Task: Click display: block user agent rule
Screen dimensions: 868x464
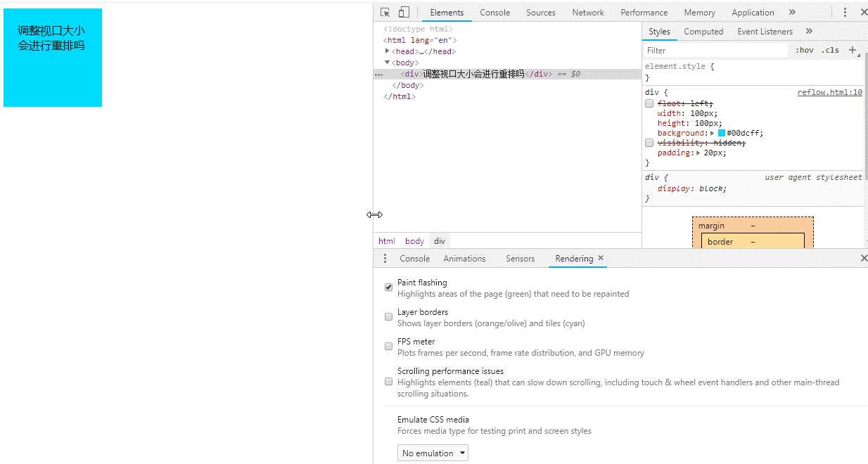Action: (692, 188)
